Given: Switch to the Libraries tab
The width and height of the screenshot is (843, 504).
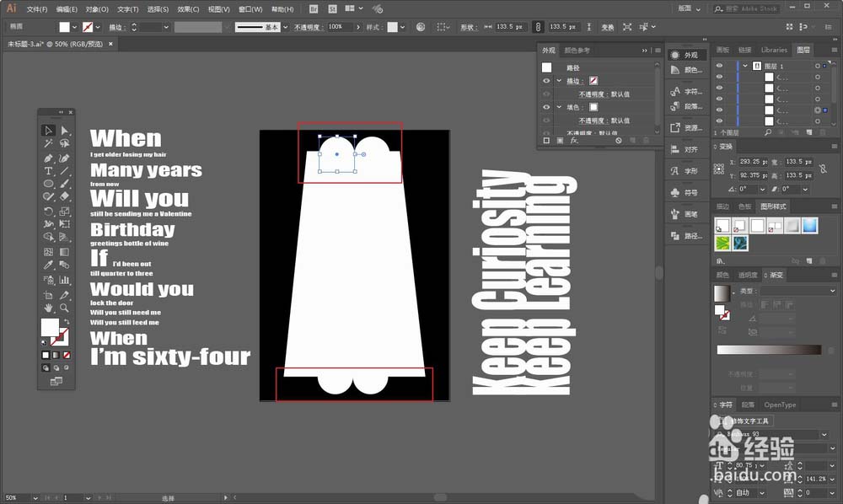Looking at the screenshot, I should (x=774, y=50).
